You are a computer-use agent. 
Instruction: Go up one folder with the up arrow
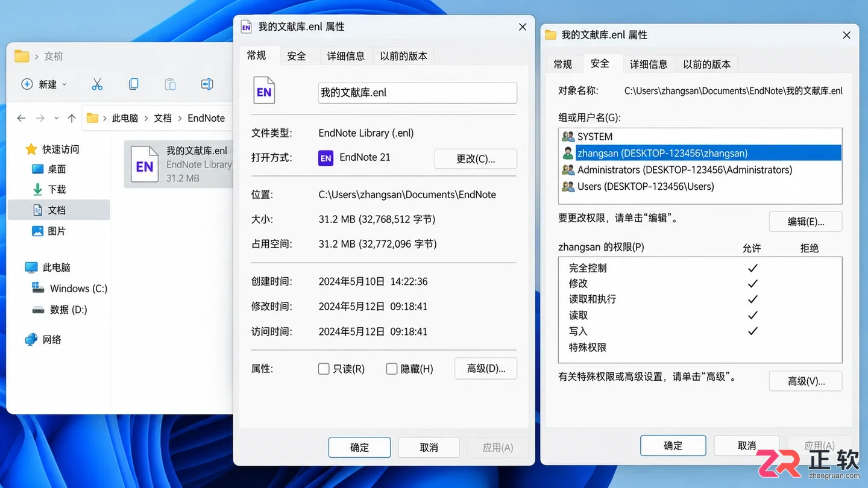point(72,118)
